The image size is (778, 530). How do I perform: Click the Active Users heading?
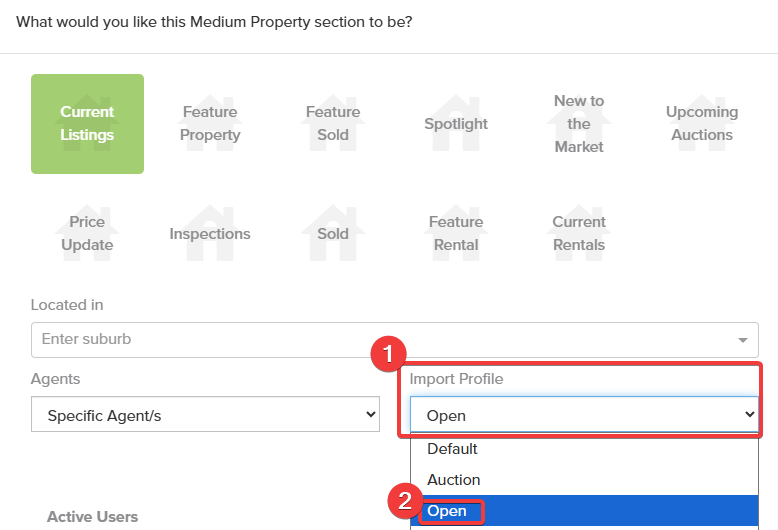pyautogui.click(x=92, y=517)
